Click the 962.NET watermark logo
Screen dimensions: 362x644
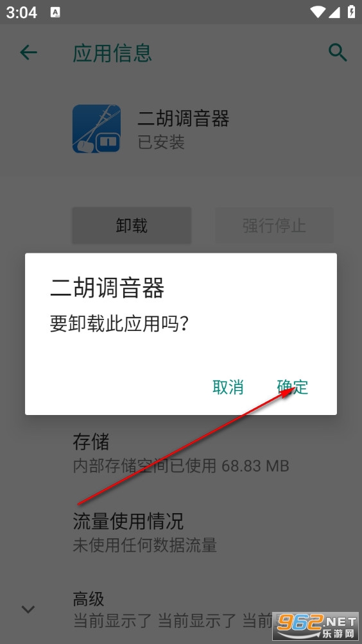317,625
